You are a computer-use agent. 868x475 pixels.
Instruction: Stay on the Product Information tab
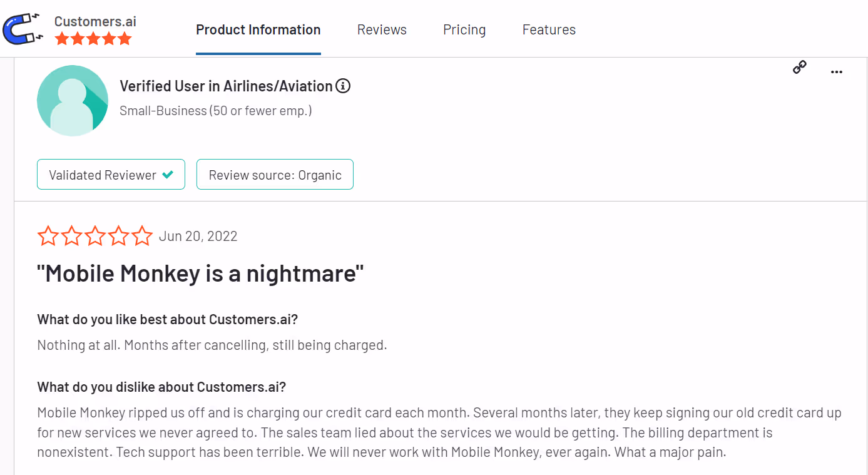(258, 29)
